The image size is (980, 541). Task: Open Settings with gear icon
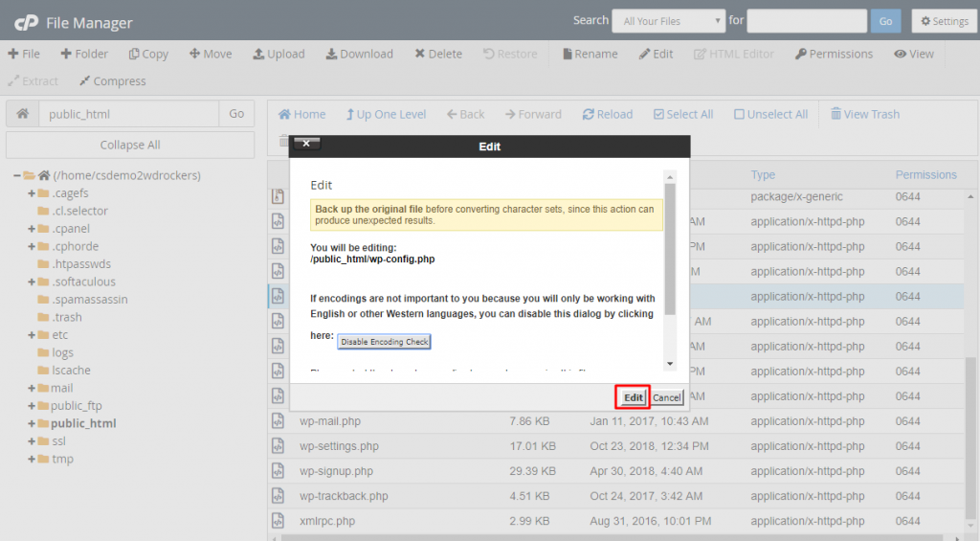coord(945,21)
